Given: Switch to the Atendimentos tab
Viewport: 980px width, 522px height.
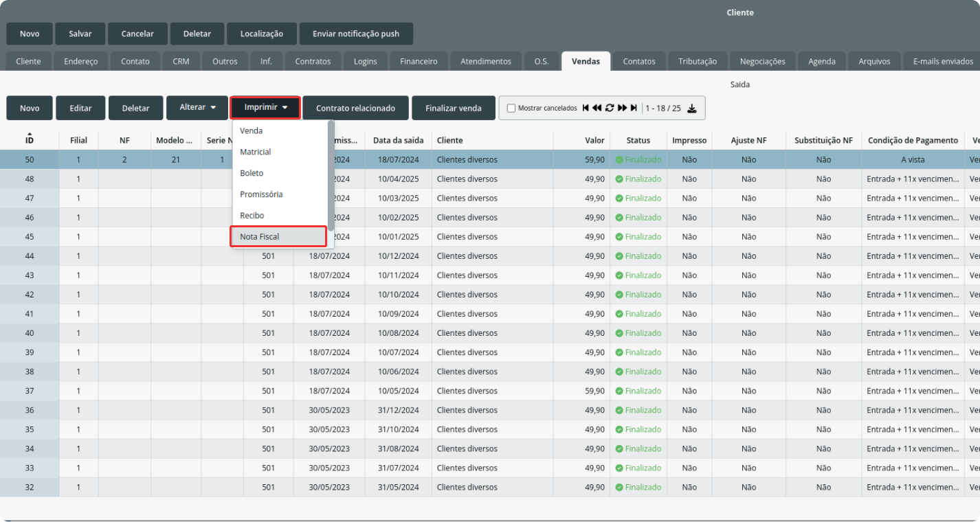Looking at the screenshot, I should pyautogui.click(x=486, y=61).
